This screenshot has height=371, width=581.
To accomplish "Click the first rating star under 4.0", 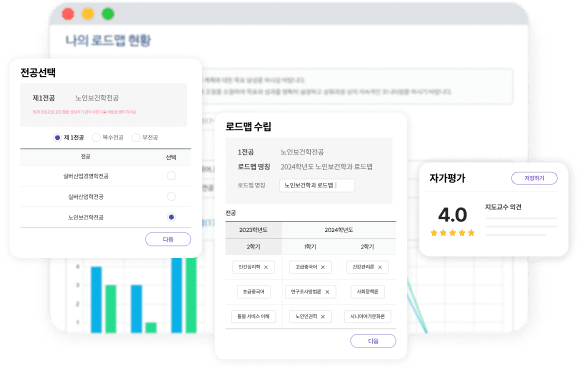I will pos(434,233).
